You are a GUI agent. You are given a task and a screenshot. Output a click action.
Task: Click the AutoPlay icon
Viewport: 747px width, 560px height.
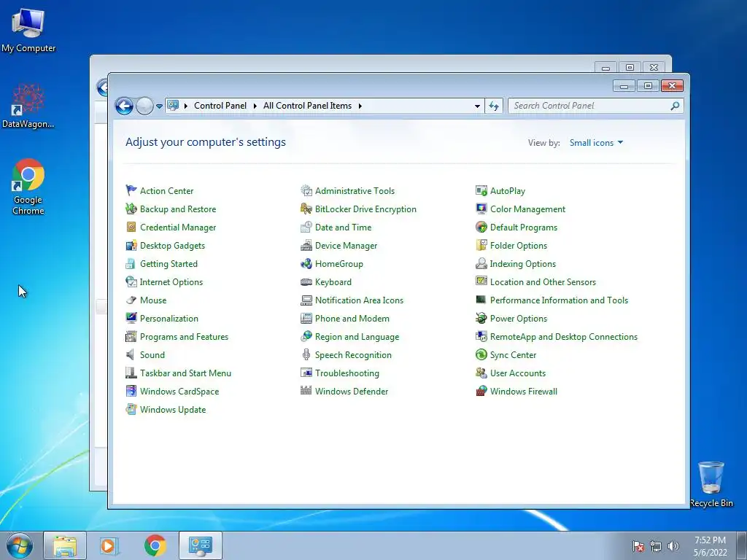tap(481, 190)
